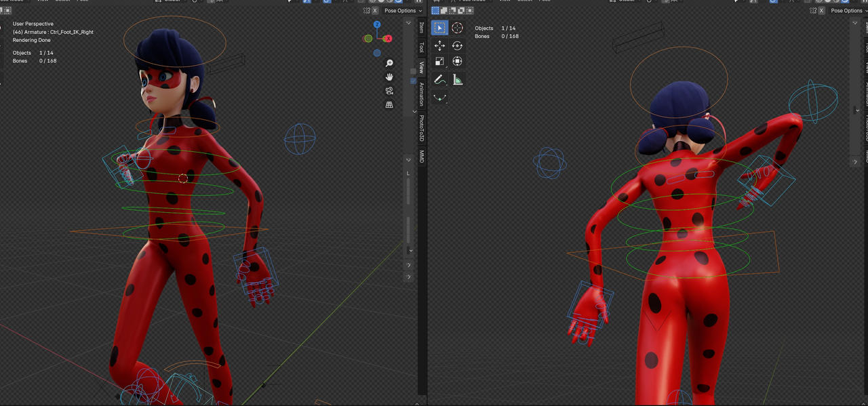Image resolution: width=868 pixels, height=406 pixels.
Task: Open the Tool sidebar tab
Action: 421,47
